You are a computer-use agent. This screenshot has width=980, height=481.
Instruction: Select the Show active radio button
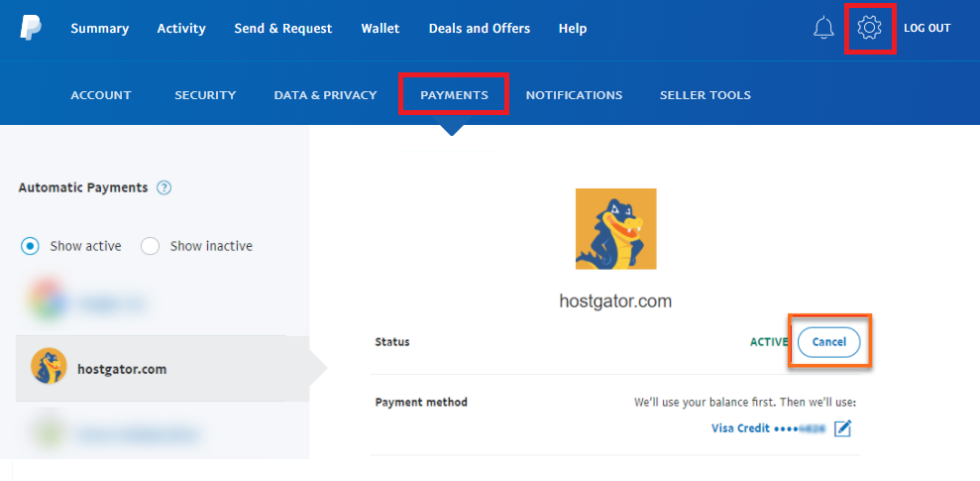[x=30, y=246]
